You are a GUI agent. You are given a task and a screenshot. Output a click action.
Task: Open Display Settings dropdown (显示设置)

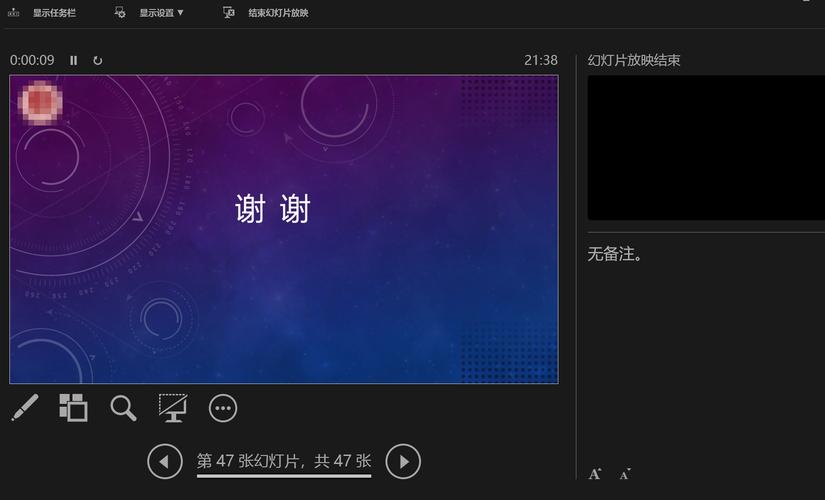162,13
